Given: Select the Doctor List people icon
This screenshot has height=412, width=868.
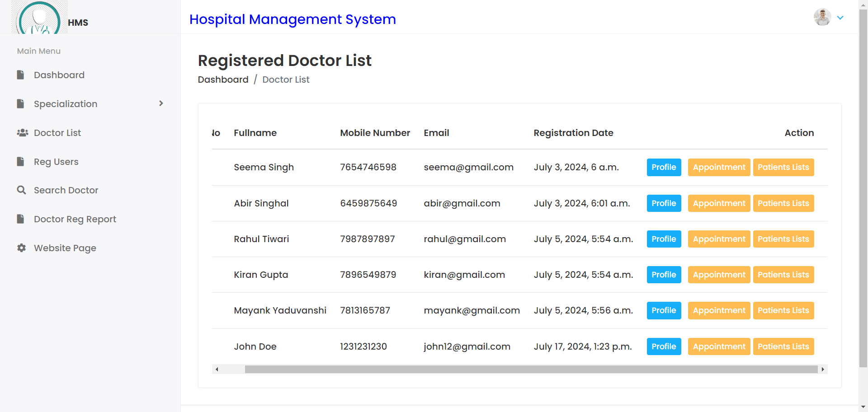Looking at the screenshot, I should point(22,132).
